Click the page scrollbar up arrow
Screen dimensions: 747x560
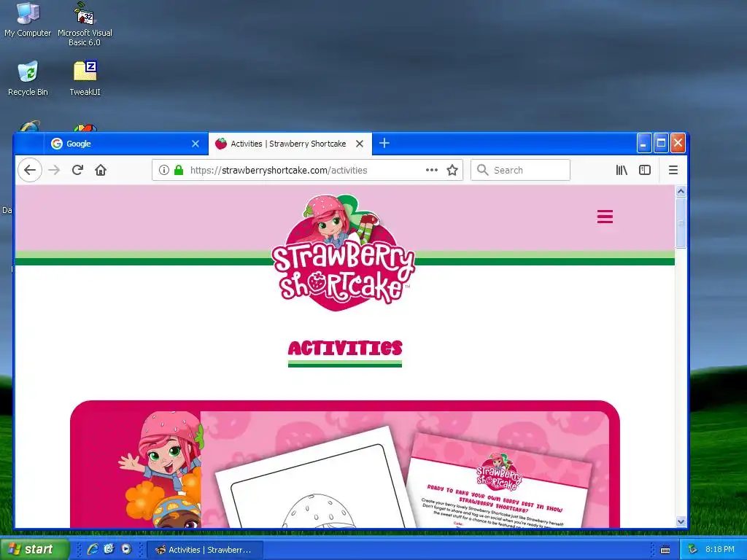pyautogui.click(x=681, y=191)
